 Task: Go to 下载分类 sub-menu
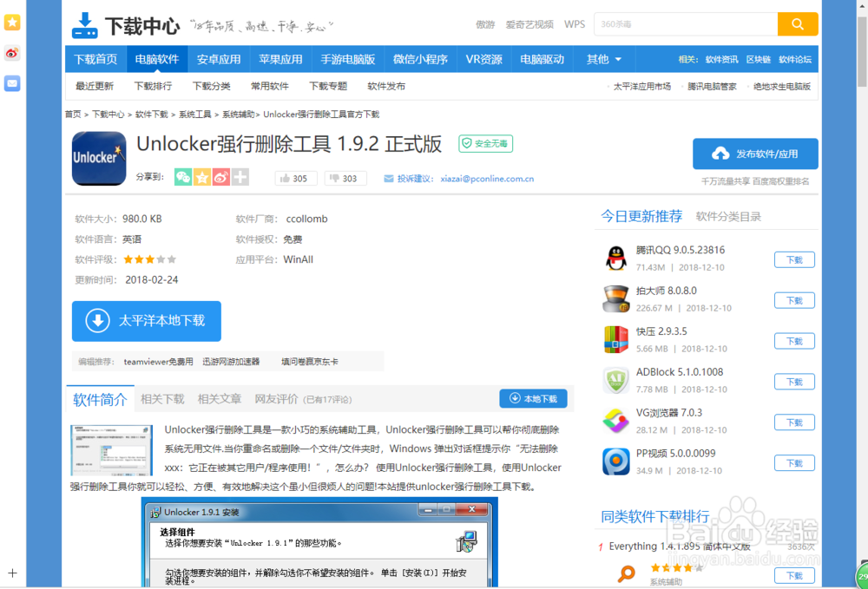212,86
